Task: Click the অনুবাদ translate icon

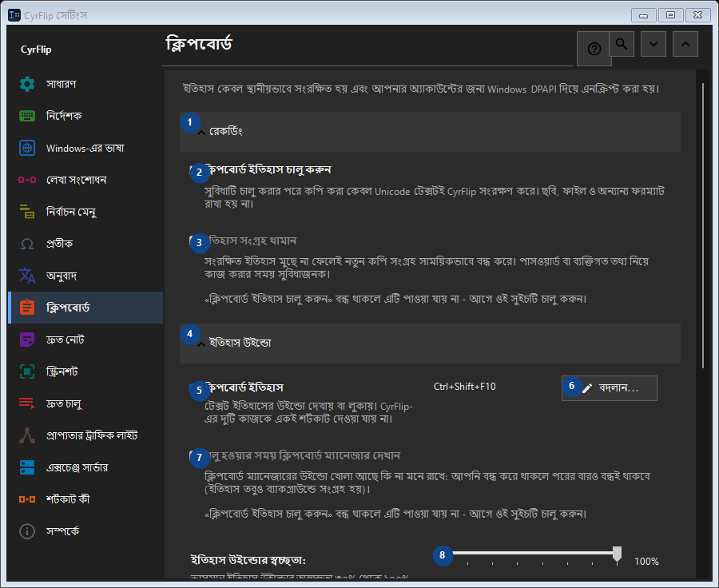Action: 27,276
